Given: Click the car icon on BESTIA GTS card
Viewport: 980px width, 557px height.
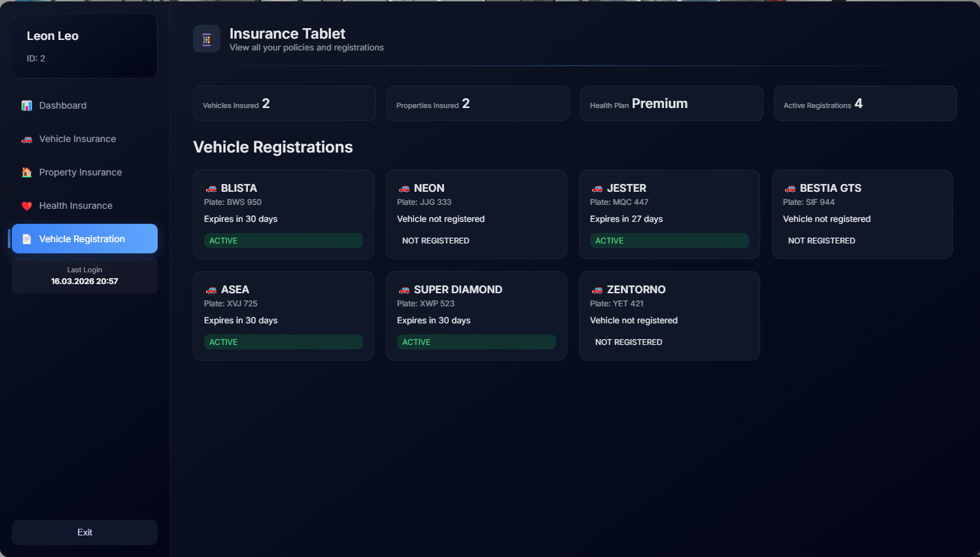Looking at the screenshot, I should [x=790, y=189].
